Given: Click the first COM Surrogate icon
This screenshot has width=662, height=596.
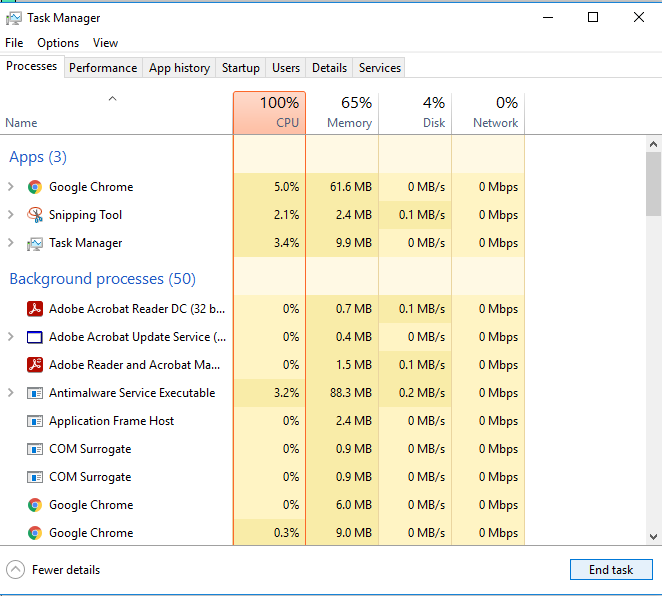Looking at the screenshot, I should point(35,449).
